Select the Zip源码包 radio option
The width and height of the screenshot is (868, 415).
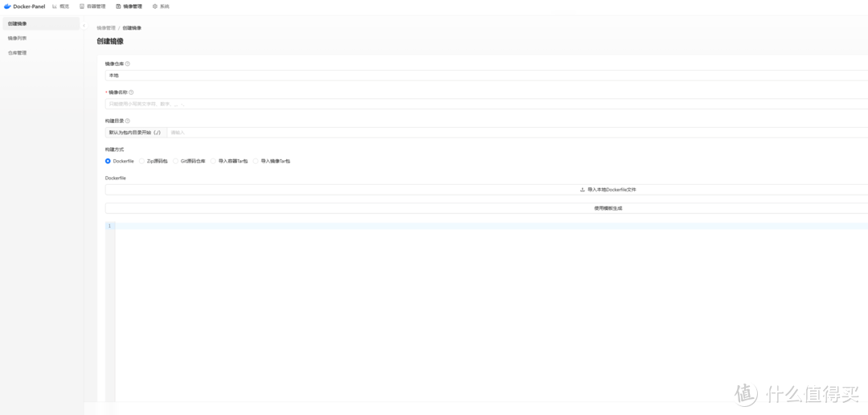142,161
